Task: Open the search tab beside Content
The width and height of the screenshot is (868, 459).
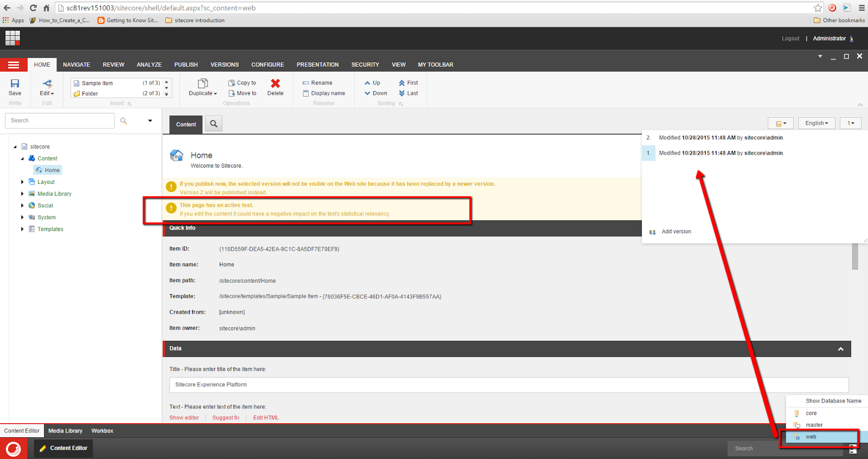Action: [x=214, y=124]
